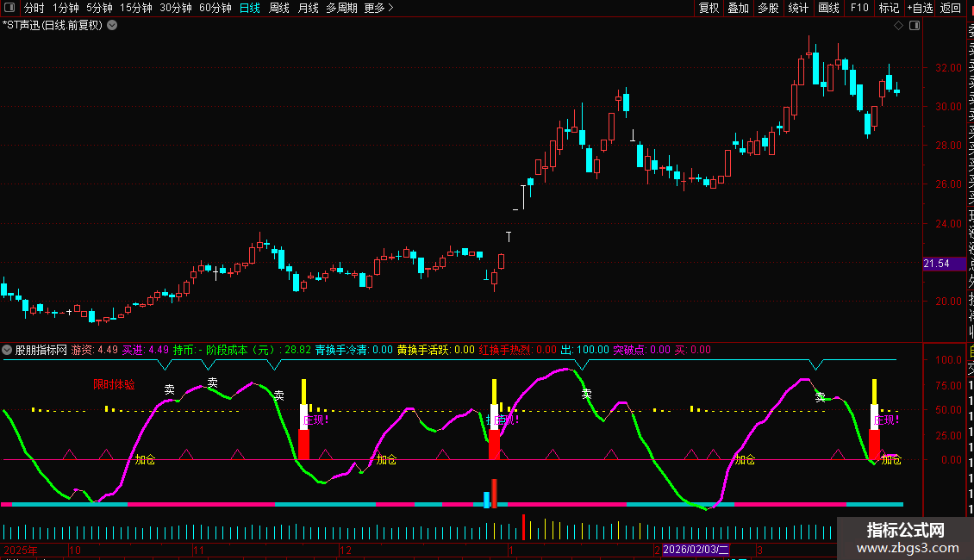Click 21.54 price marker on axis
Viewport: 974px width, 560px height.
click(944, 264)
